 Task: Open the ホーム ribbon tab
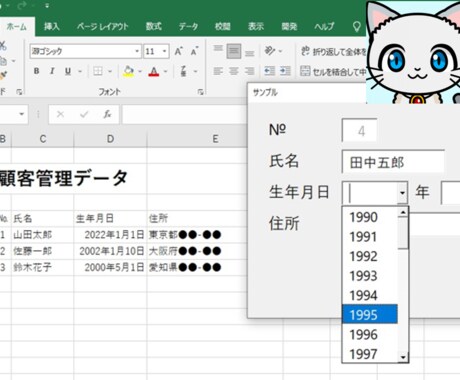click(x=17, y=27)
